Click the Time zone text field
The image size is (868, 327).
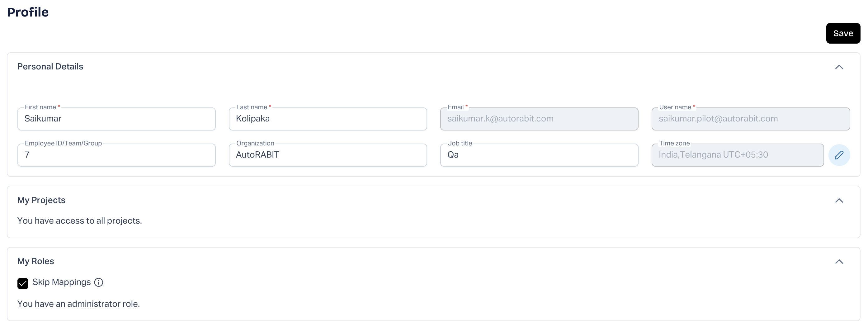tap(737, 155)
